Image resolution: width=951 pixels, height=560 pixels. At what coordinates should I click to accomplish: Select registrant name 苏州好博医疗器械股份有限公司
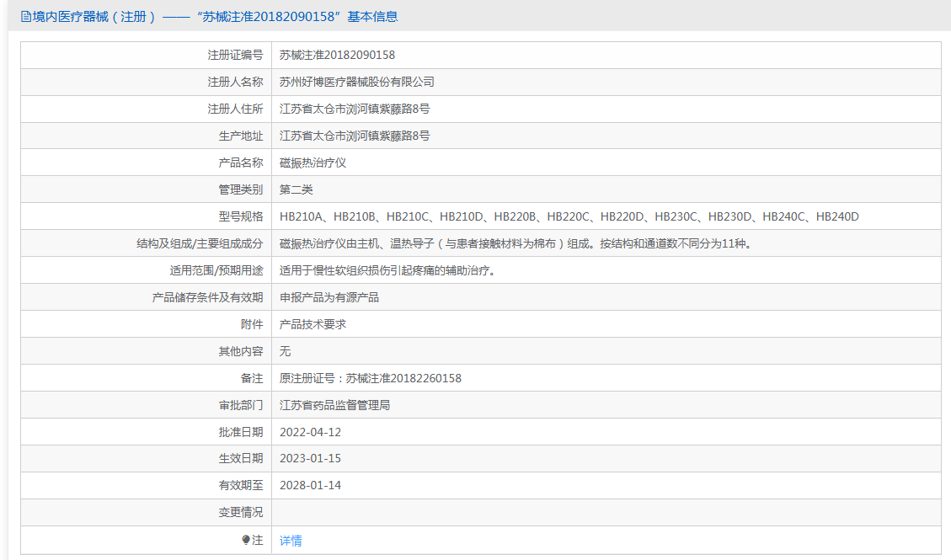pos(356,82)
